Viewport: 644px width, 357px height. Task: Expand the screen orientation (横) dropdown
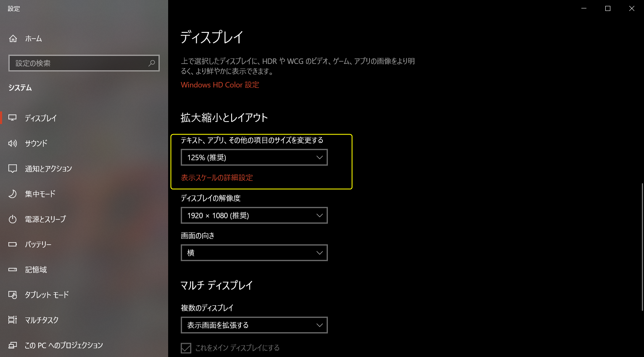tap(254, 253)
